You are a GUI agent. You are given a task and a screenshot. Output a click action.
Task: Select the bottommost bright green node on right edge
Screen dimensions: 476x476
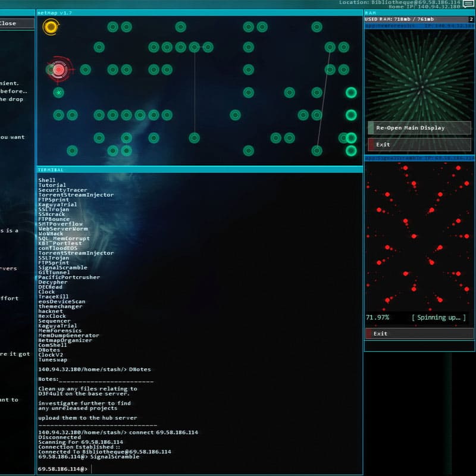pyautogui.click(x=351, y=151)
